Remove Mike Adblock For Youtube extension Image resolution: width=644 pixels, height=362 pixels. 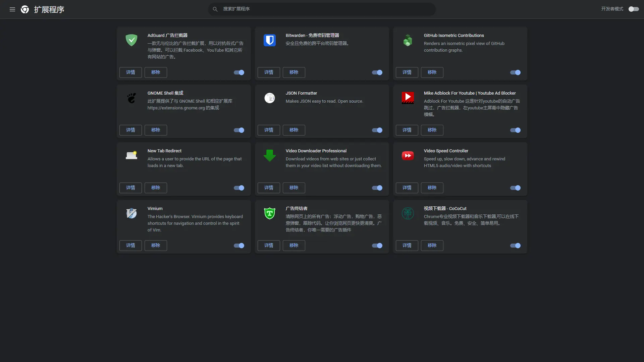tap(432, 130)
